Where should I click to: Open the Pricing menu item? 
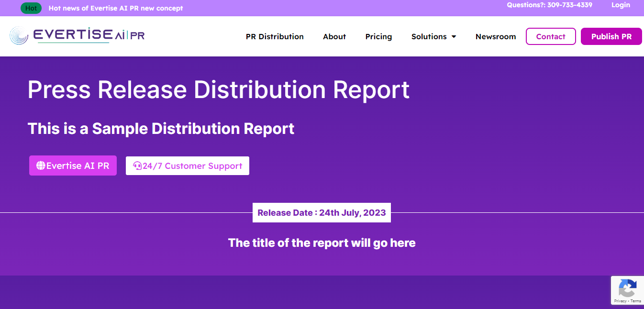(378, 36)
